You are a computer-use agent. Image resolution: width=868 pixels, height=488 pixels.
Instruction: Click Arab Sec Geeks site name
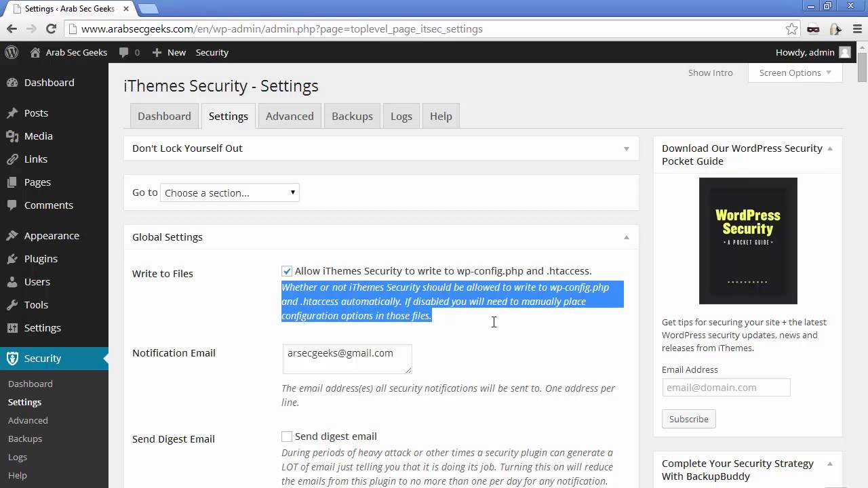(x=77, y=52)
